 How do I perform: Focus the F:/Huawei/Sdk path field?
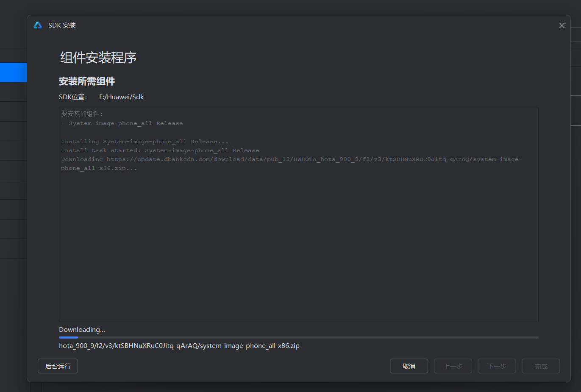122,97
